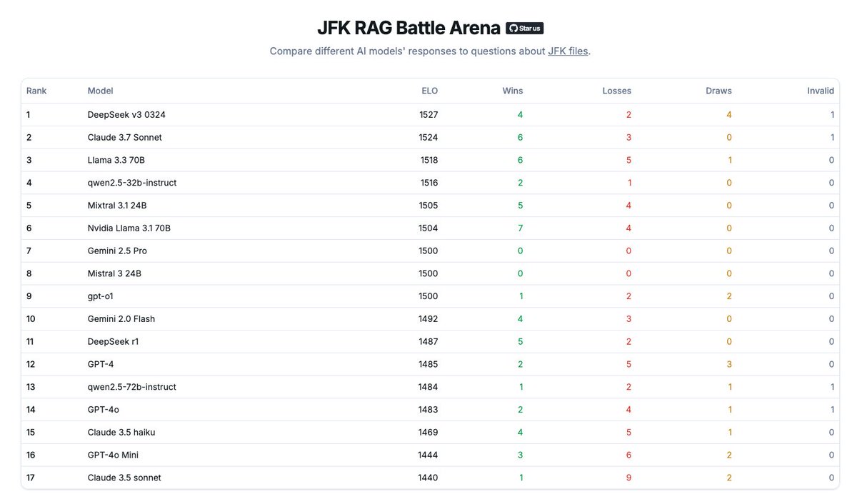
Task: Select the GPT-4o Mini row
Action: click(430, 455)
